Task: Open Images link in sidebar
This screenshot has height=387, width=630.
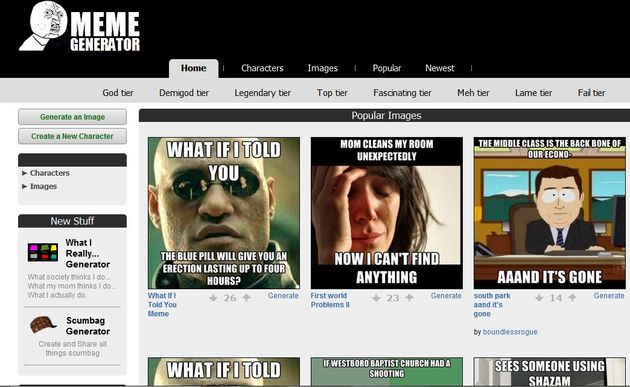Action: tap(43, 186)
